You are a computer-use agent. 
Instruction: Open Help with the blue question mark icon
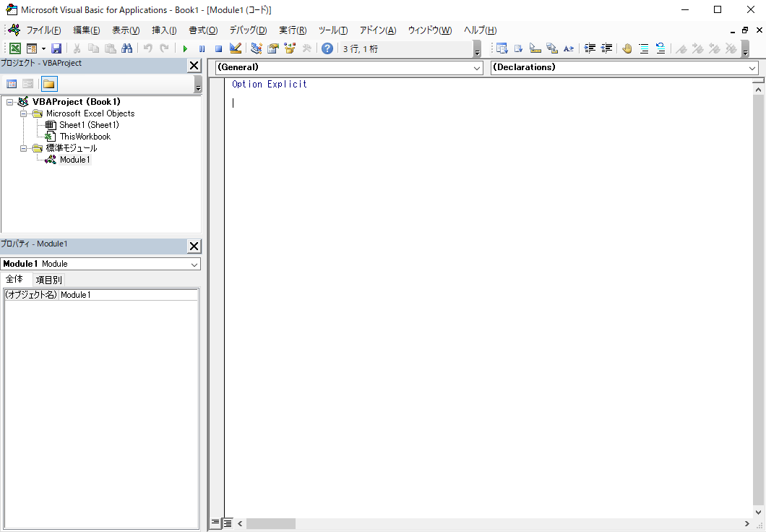327,48
